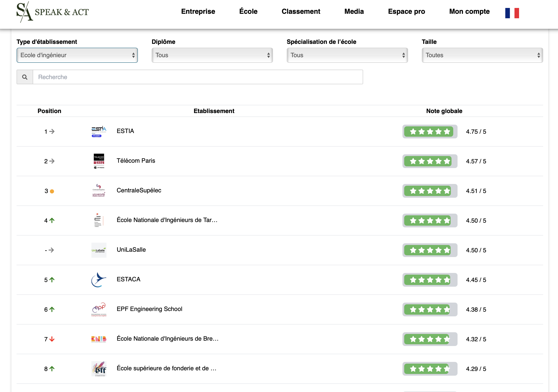Open the Spécialisation de l'école dropdown
This screenshot has width=558, height=392.
pos(347,55)
